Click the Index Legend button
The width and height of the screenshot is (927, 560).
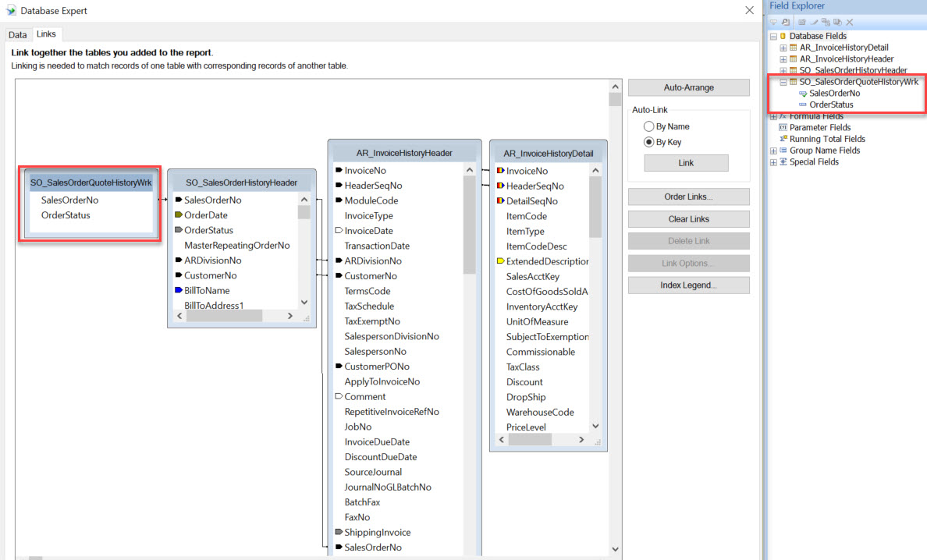point(689,285)
